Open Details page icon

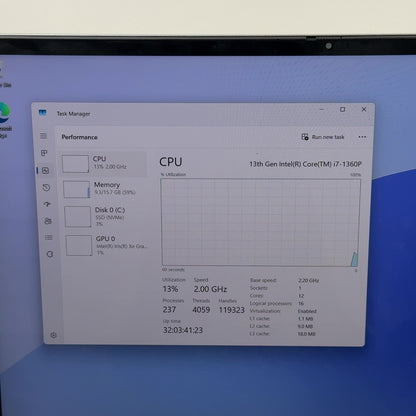coord(49,237)
